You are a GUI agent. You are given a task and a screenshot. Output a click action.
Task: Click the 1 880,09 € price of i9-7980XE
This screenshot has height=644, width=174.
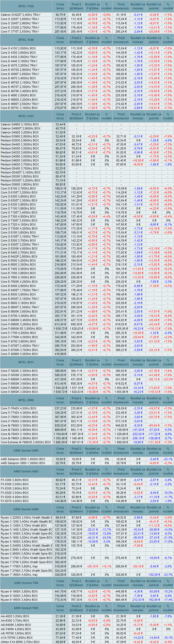click(60, 442)
